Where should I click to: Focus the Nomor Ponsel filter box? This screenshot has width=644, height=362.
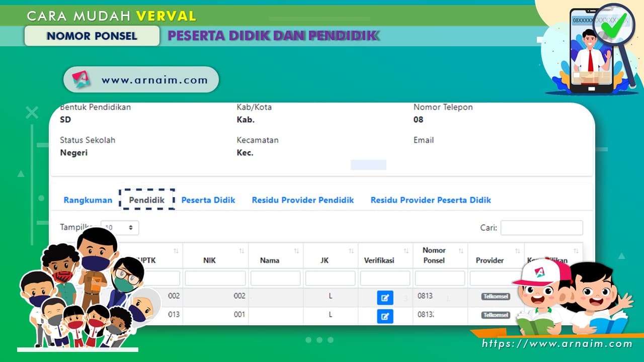[x=440, y=278]
